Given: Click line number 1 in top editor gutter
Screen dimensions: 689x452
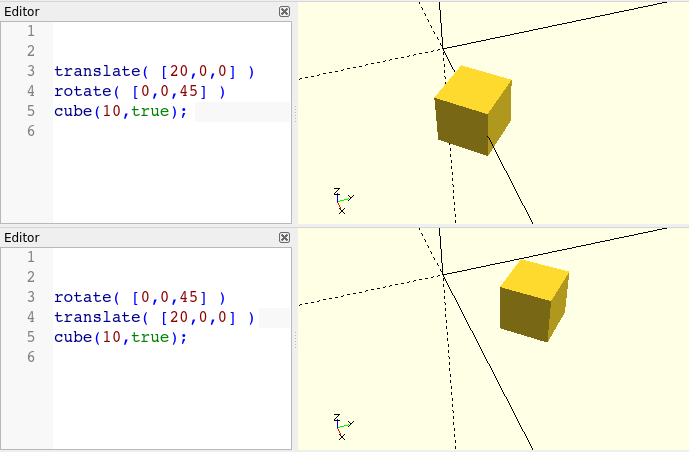Looking at the screenshot, I should pyautogui.click(x=30, y=31).
